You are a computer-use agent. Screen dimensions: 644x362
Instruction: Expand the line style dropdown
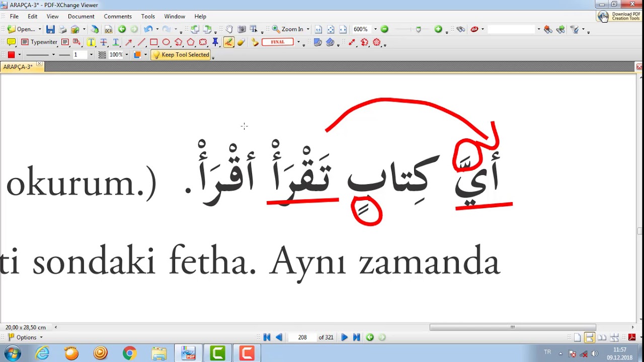pos(53,55)
